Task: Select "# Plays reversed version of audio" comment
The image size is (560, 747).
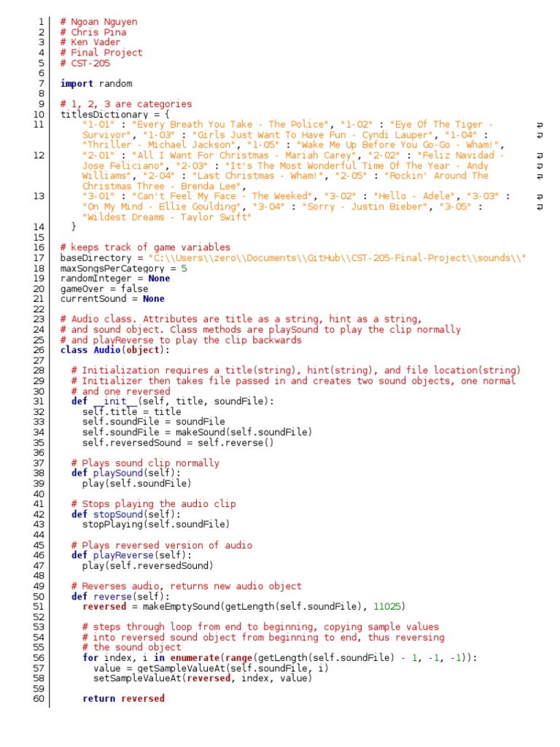Action: point(162,546)
